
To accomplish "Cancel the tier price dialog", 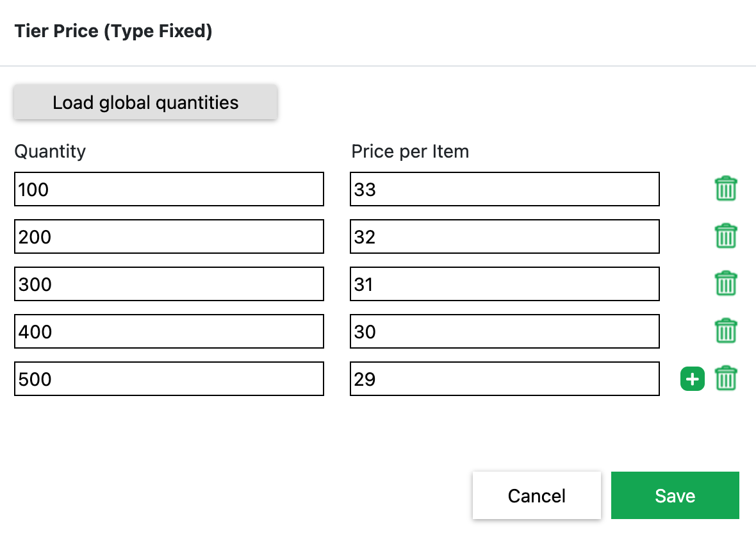I will pos(536,495).
